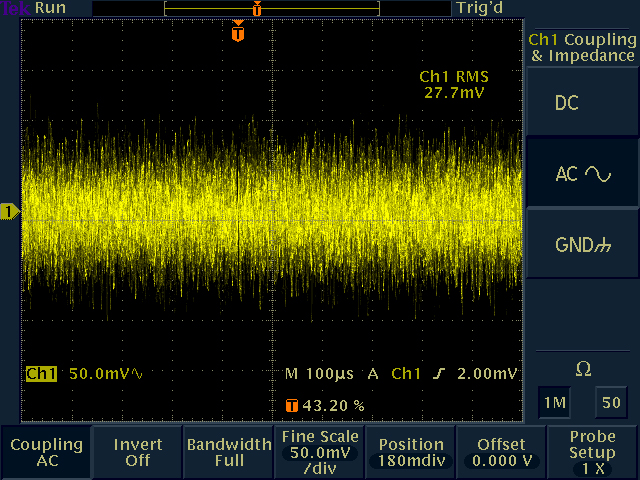Screen dimensions: 640x480
Task: Click the orange trigger position T marker
Action: pos(238,31)
